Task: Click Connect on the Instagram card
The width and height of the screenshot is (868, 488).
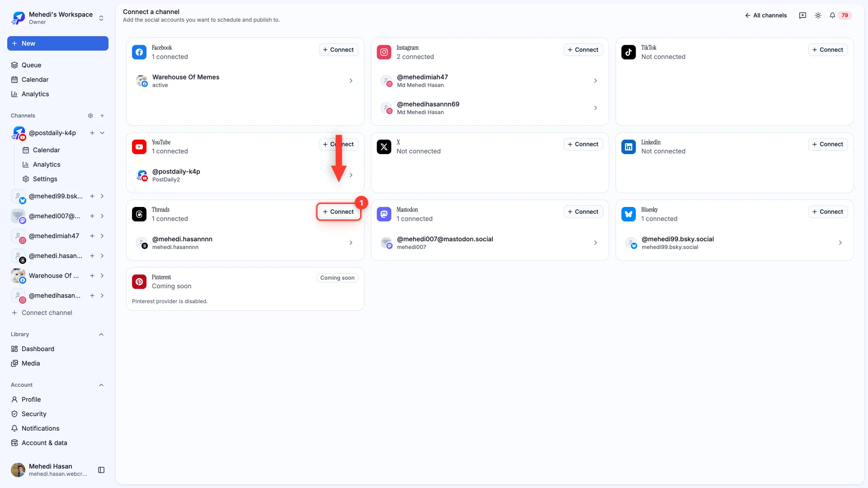Action: pos(583,50)
